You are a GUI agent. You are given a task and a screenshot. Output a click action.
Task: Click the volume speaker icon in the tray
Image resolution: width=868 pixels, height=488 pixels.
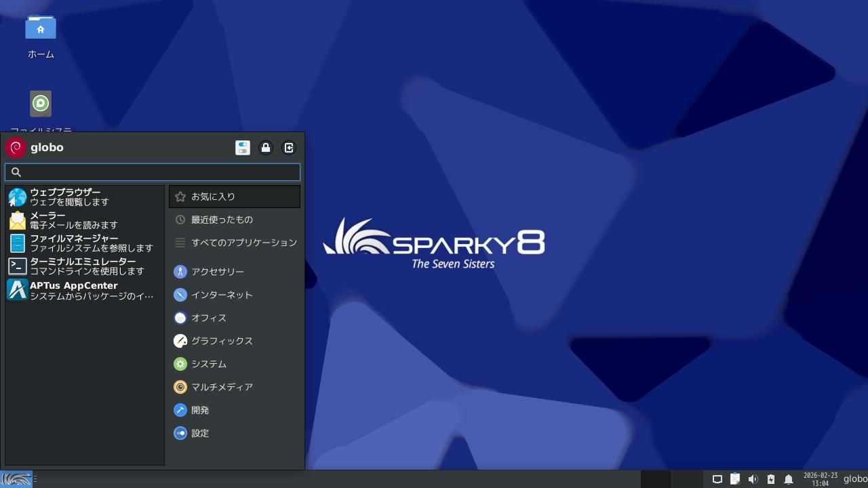pos(753,479)
